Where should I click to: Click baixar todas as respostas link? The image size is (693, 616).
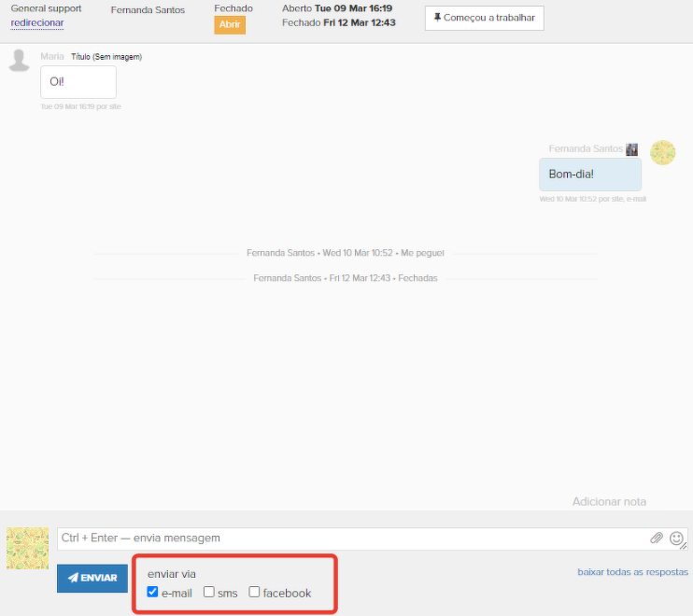(632, 572)
